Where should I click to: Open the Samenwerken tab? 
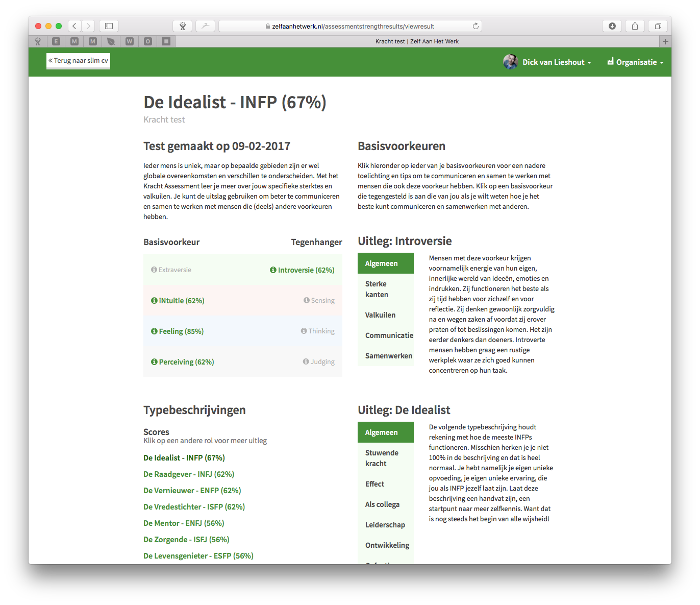(x=386, y=356)
